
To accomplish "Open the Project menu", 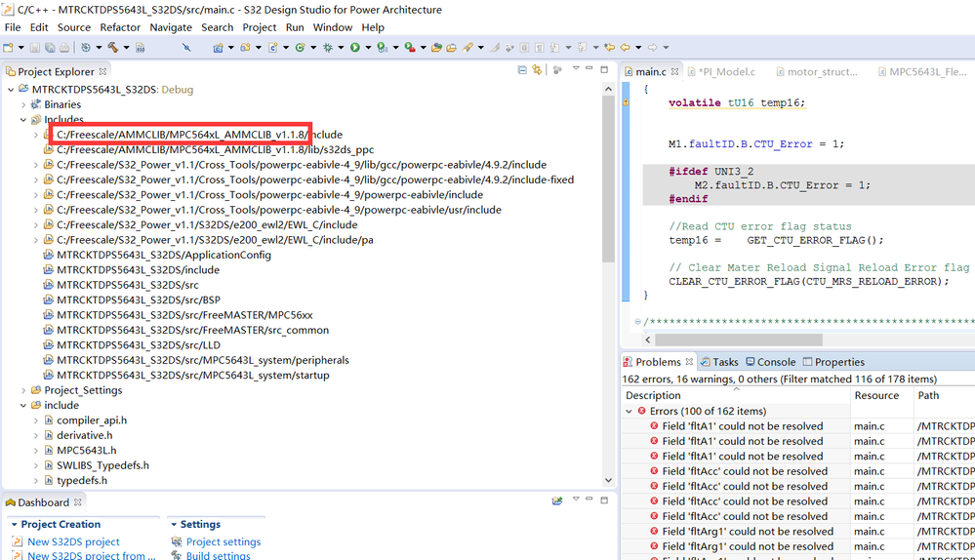I will point(260,27).
